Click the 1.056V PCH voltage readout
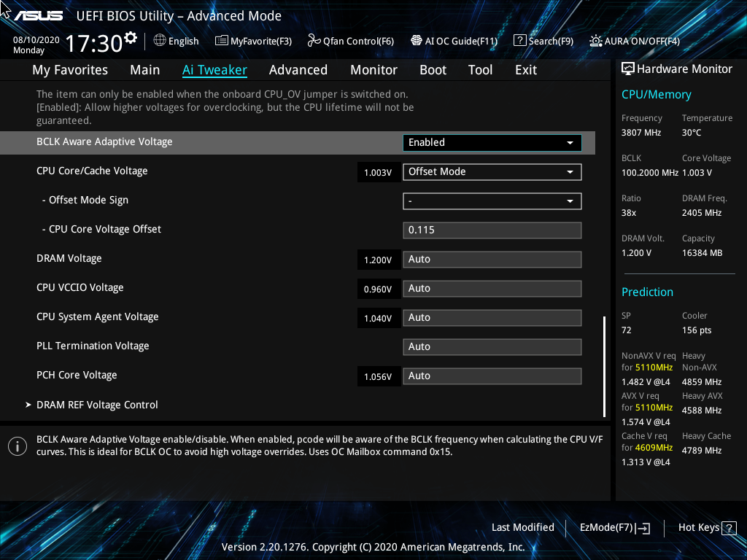 [x=379, y=377]
